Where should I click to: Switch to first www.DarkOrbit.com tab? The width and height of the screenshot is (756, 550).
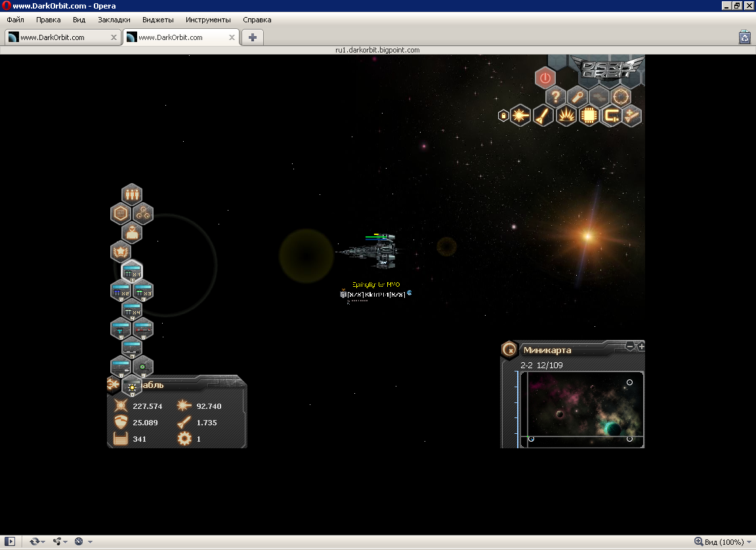[x=63, y=37]
